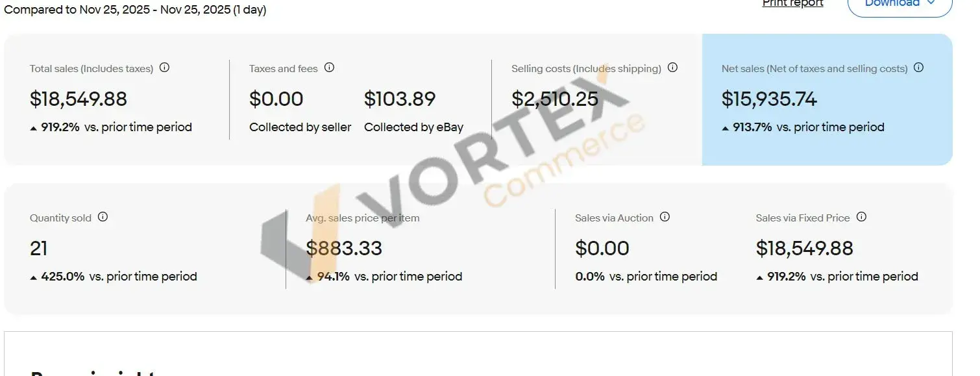Select the $883.33 average sales price value
Image resolution: width=980 pixels, height=376 pixels.
[344, 248]
